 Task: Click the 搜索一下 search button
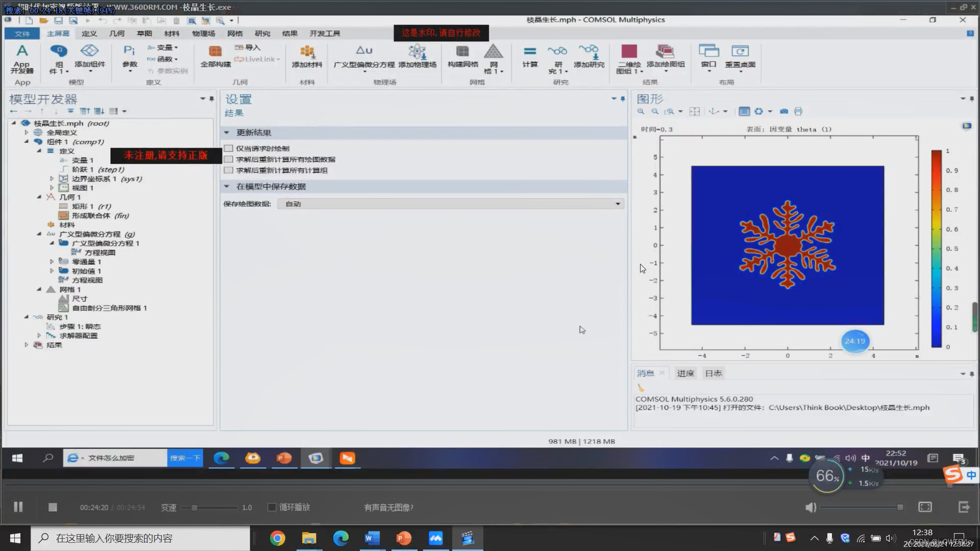185,458
